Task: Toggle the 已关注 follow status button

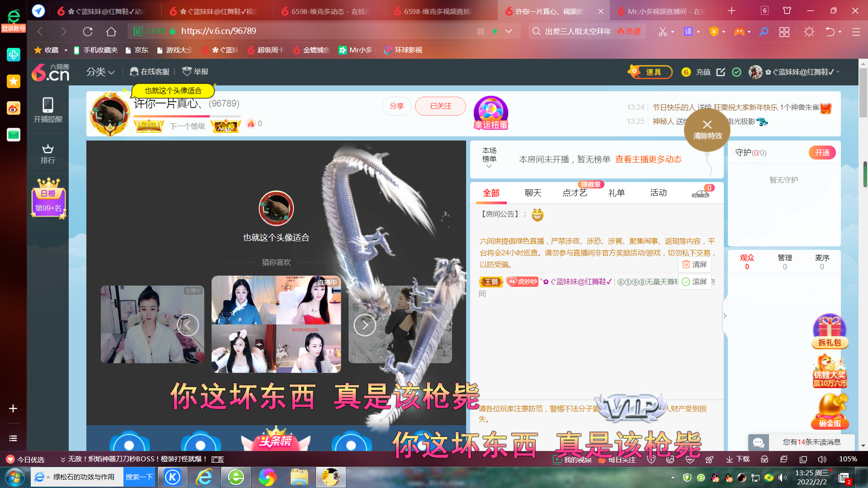Action: (x=440, y=106)
